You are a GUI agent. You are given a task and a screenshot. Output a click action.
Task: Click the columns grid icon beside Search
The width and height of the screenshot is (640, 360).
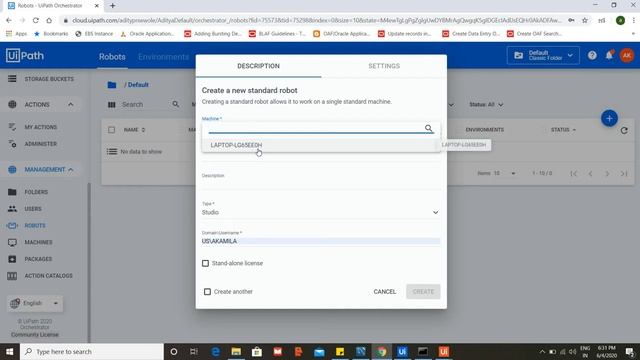111,105
